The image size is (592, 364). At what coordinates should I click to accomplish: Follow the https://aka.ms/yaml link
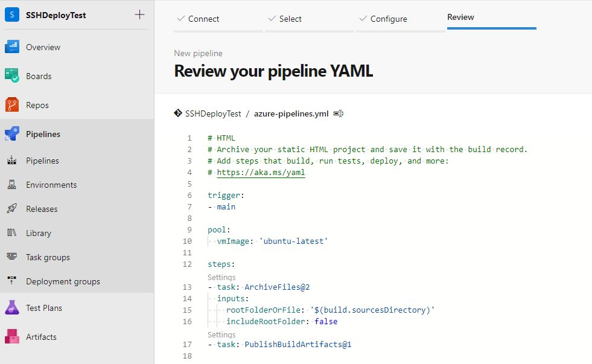[261, 173]
